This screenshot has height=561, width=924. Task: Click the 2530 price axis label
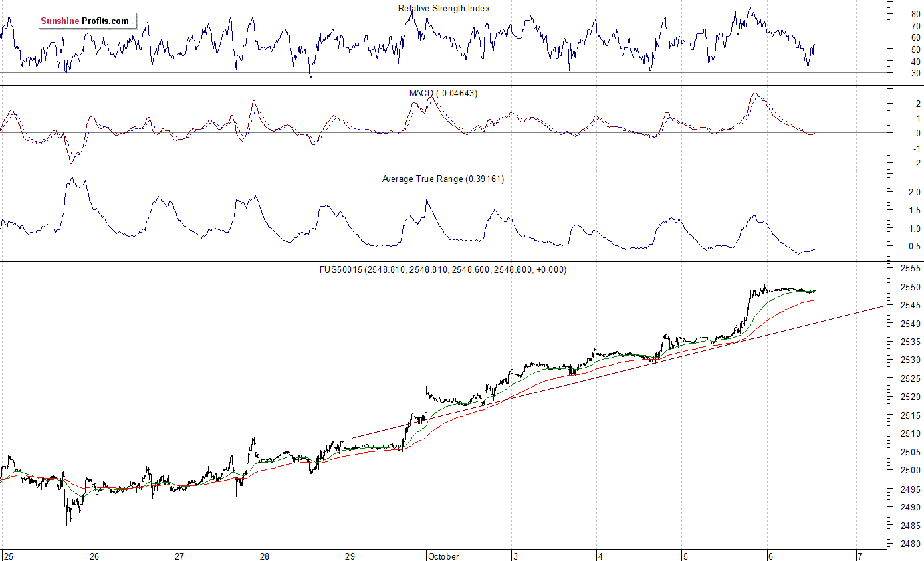click(x=911, y=360)
